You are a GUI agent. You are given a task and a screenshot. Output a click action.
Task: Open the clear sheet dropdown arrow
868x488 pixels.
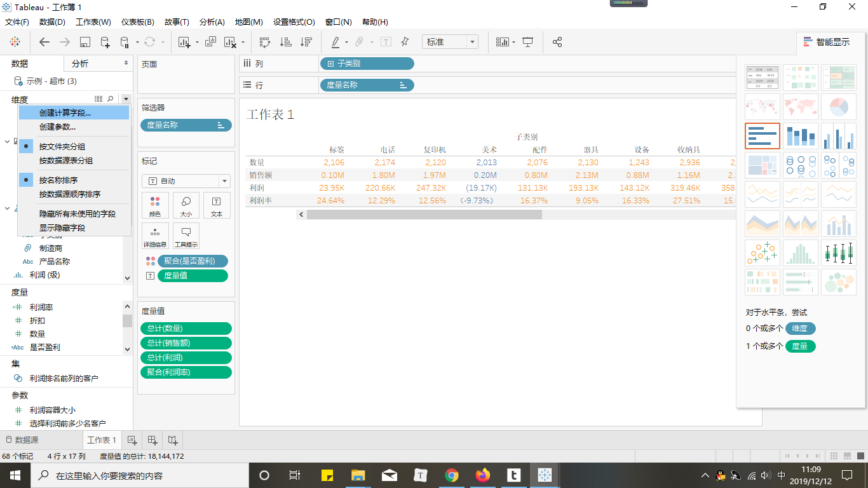click(243, 43)
